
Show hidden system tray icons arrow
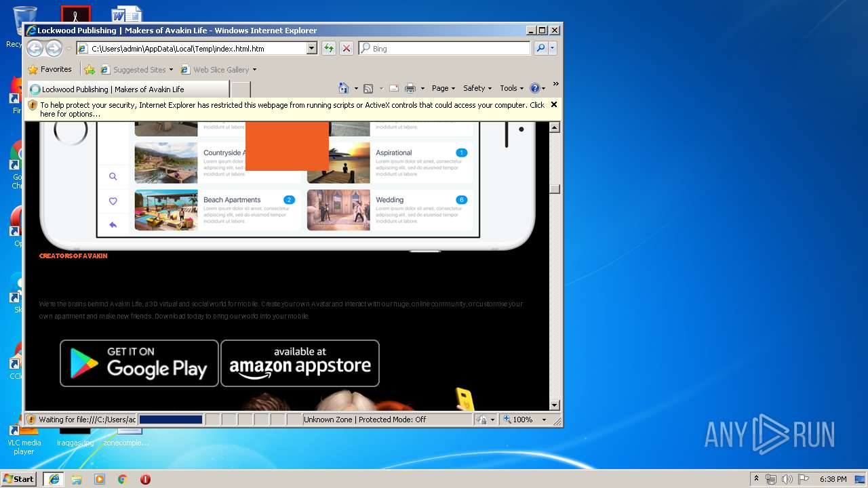pos(757,479)
